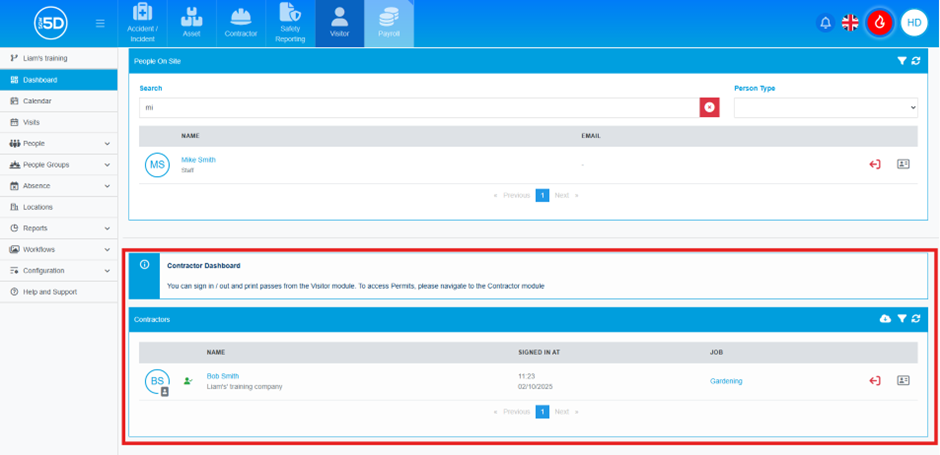Viewport: 940px width, 455px height.
Task: Refresh the People On Site panel
Action: pyautogui.click(x=916, y=61)
